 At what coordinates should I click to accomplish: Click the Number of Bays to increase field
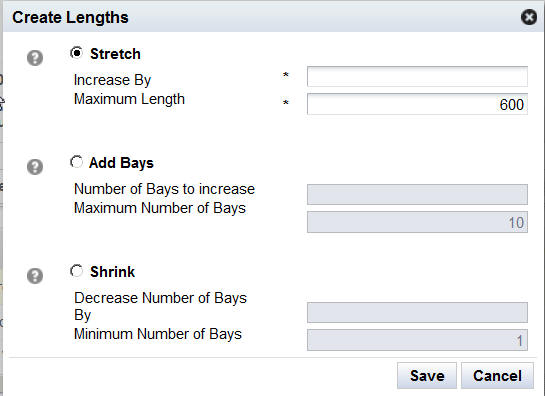click(x=417, y=194)
